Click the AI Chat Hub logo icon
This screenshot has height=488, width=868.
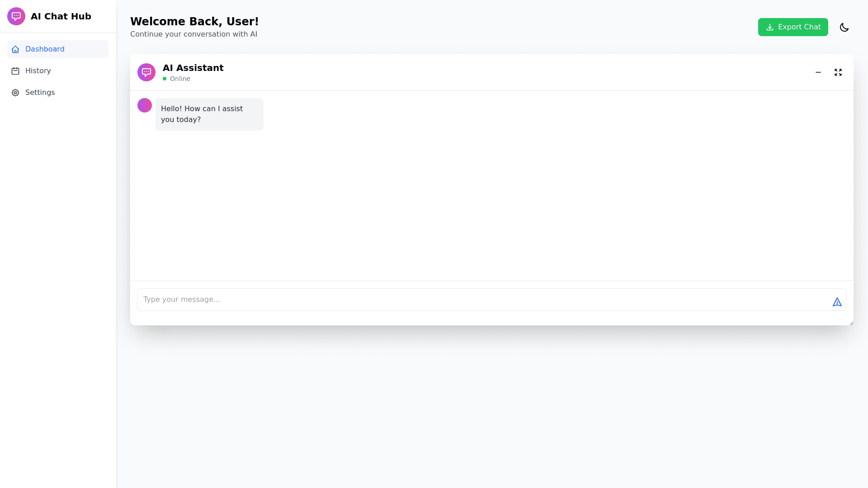[x=16, y=16]
